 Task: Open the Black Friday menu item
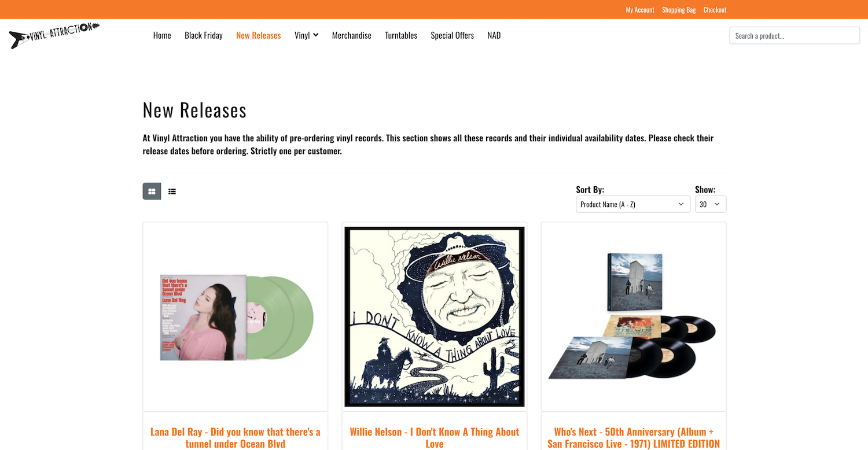(x=204, y=35)
